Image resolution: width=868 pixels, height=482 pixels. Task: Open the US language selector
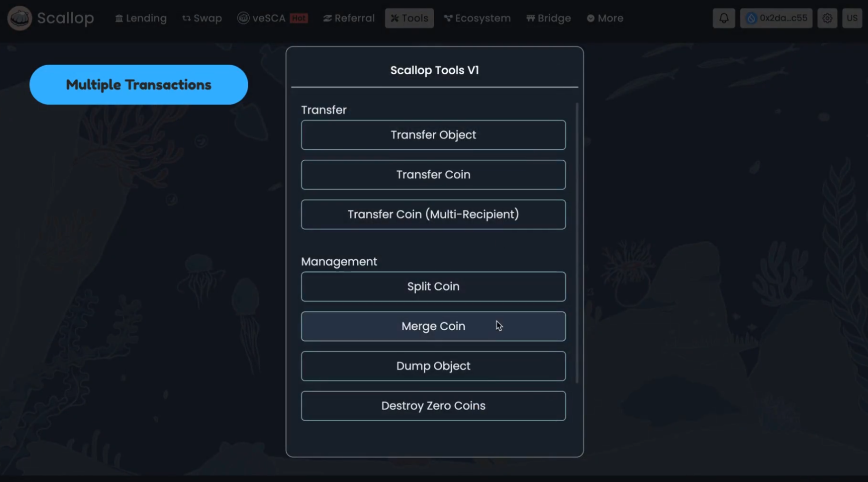pyautogui.click(x=851, y=19)
